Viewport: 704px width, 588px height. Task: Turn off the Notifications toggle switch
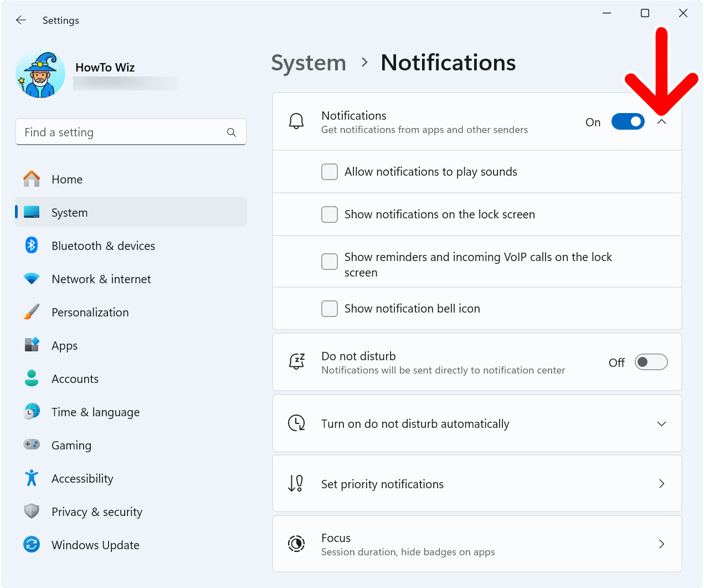[628, 122]
